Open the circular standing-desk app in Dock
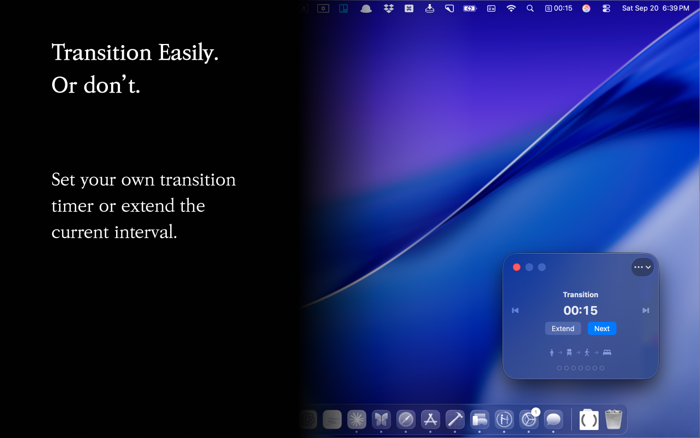Image resolution: width=700 pixels, height=438 pixels. (x=504, y=419)
